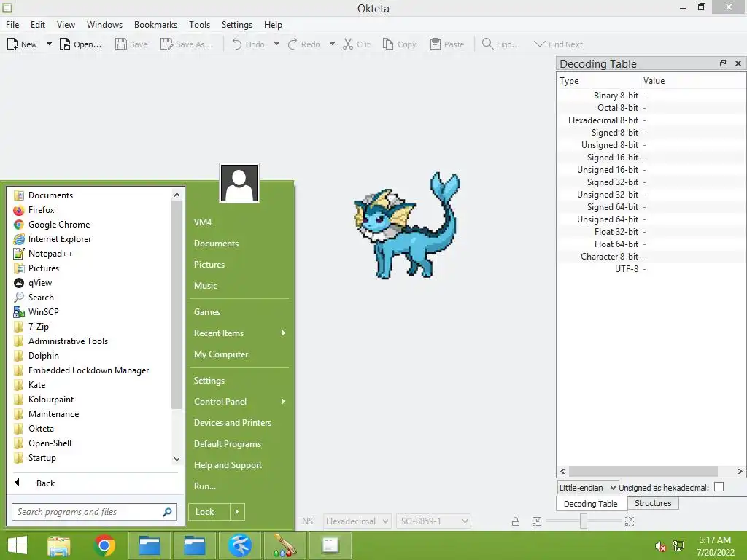This screenshot has height=560, width=747.
Task: Open the Bookmarks menu
Action: pos(155,25)
